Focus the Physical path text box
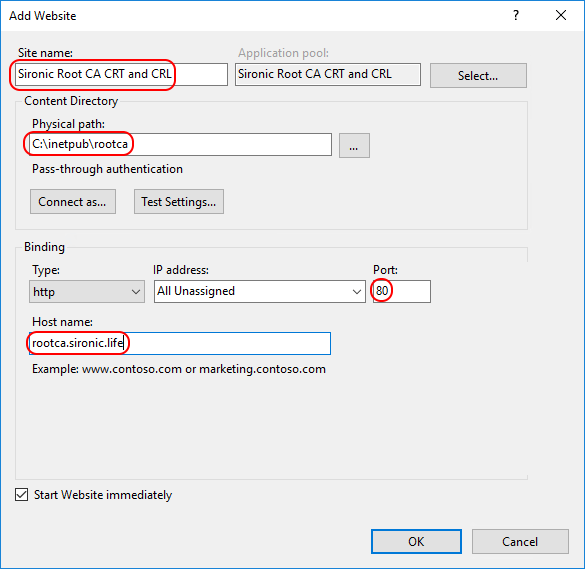 tap(180, 144)
